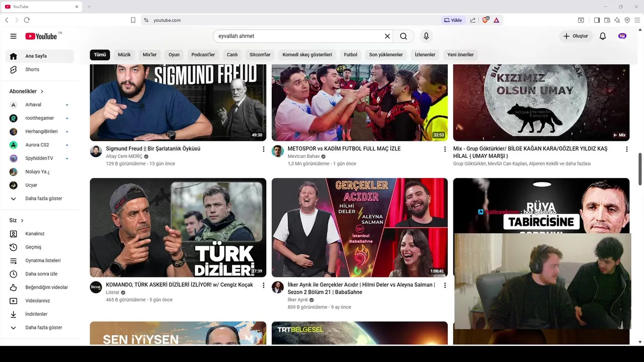Open HerhangiBirileri subscription channel

pyautogui.click(x=40, y=131)
